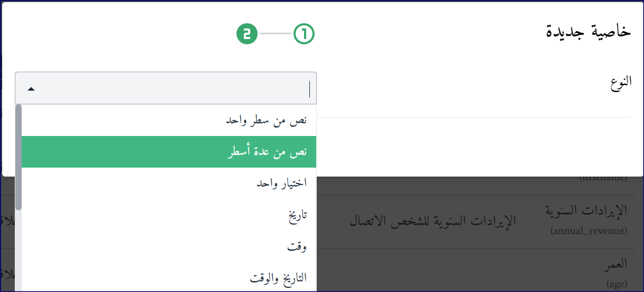Click the (annual_revenue) internal name text
This screenshot has height=292, width=644.
click(589, 231)
